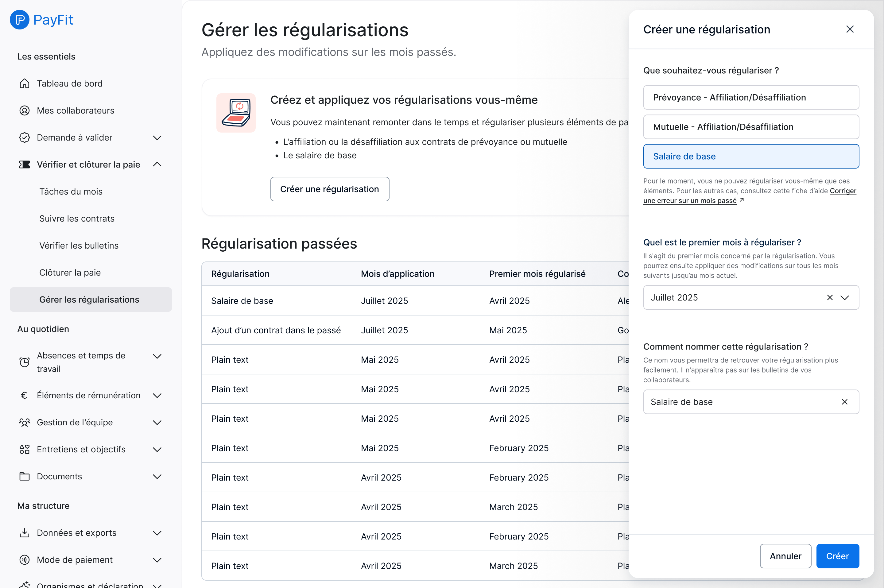The width and height of the screenshot is (884, 588).
Task: Expand the Demande à valider menu
Action: (x=157, y=137)
